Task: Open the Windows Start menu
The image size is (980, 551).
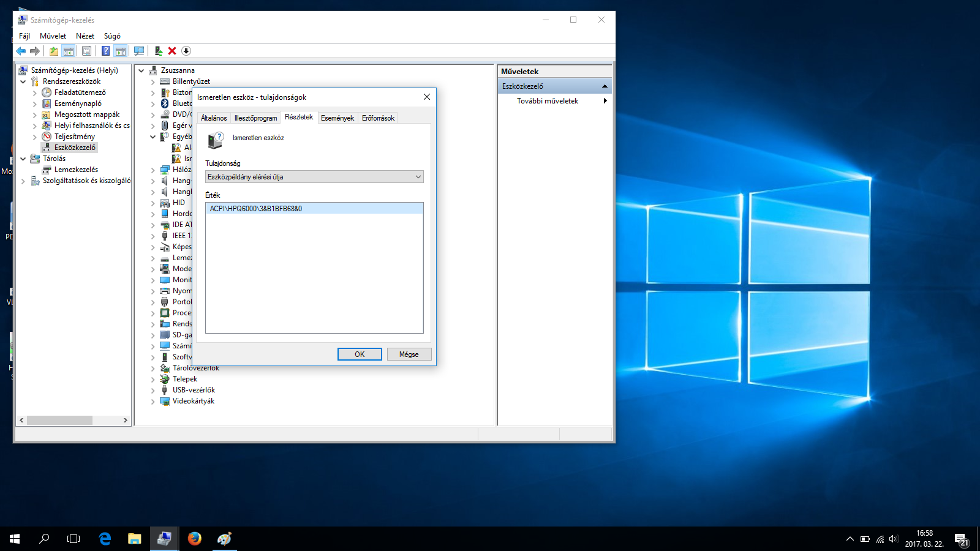Action: [15, 539]
